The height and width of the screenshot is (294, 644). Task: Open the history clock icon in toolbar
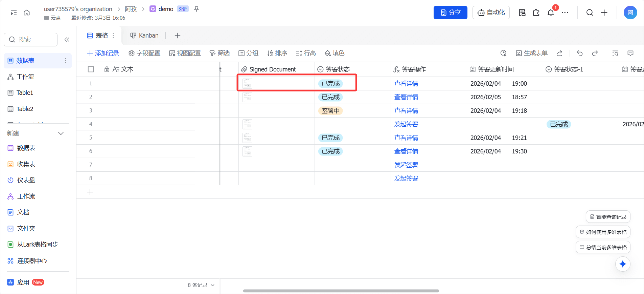(x=503, y=53)
